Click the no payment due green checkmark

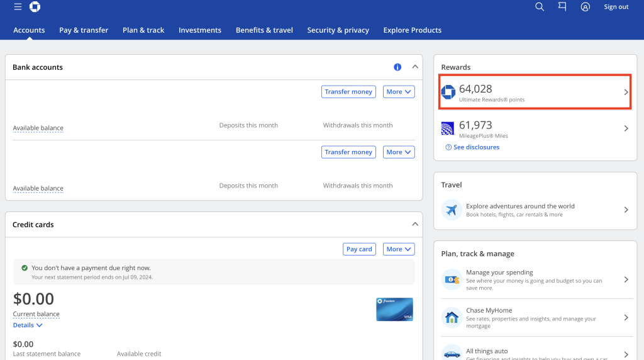click(x=25, y=268)
